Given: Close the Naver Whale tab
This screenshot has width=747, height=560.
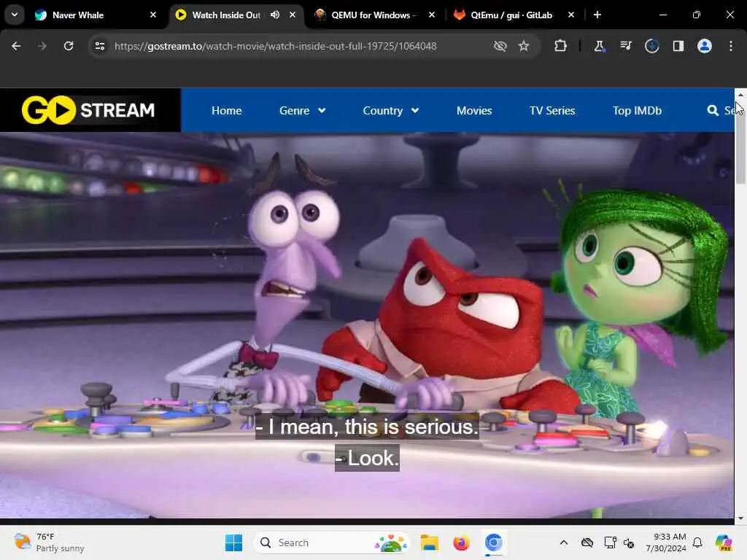Looking at the screenshot, I should pos(153,15).
